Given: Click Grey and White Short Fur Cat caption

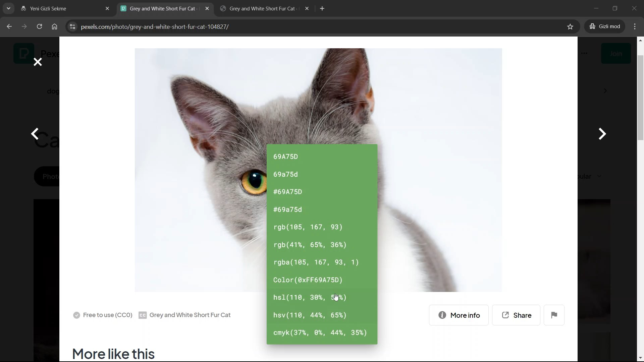Looking at the screenshot, I should pos(190,315).
